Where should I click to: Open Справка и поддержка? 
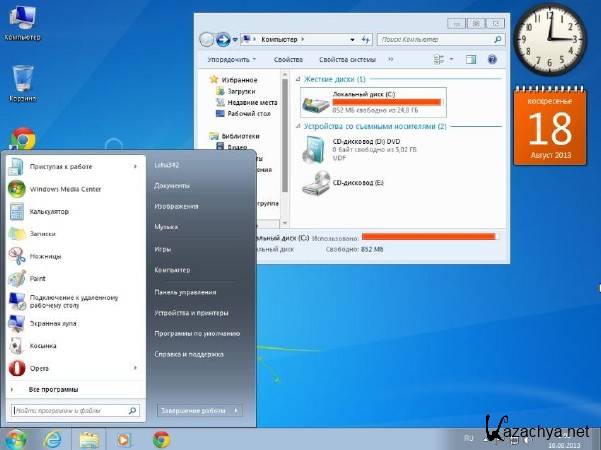[x=189, y=354]
